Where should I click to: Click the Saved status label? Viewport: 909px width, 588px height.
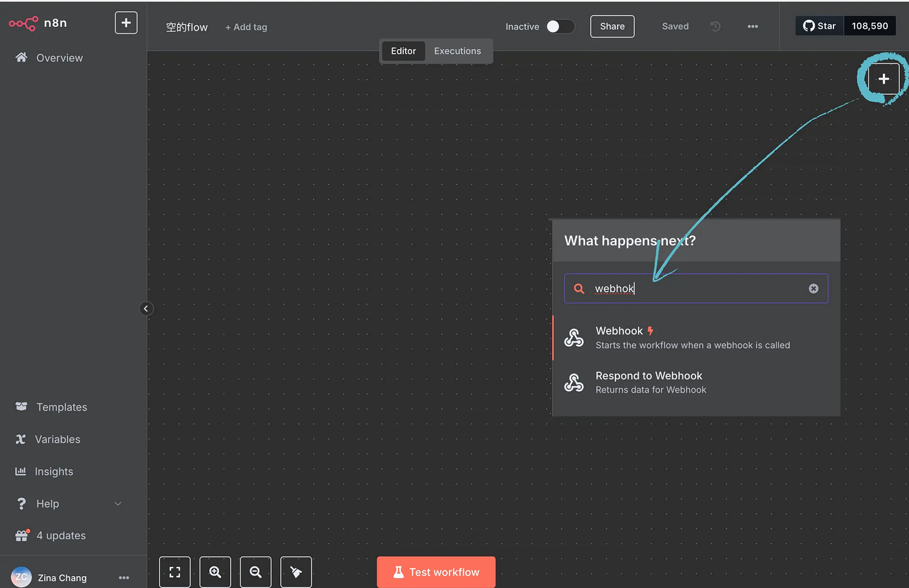(x=676, y=26)
